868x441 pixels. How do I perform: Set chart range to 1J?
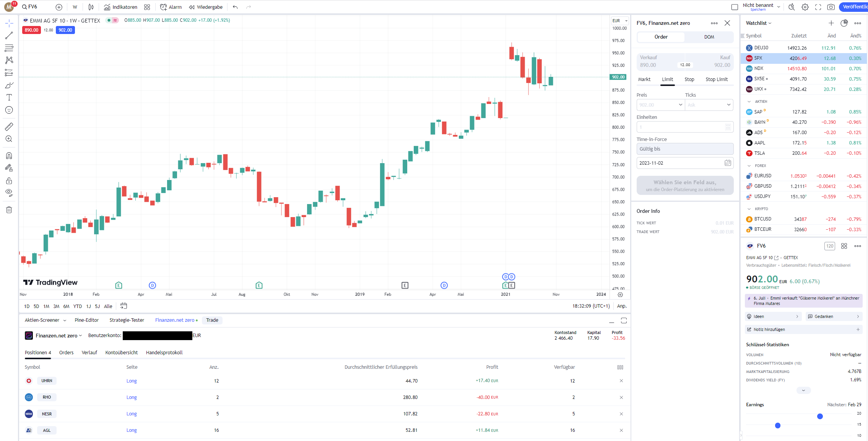[x=88, y=306]
